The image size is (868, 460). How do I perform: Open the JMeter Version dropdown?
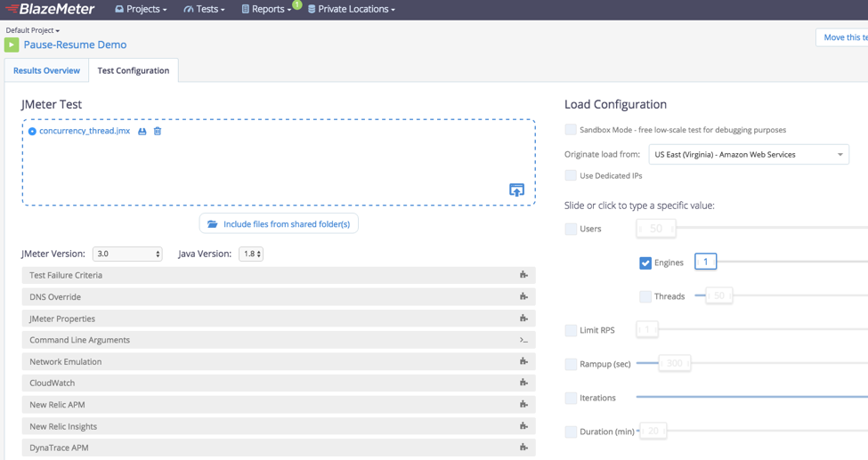(127, 254)
